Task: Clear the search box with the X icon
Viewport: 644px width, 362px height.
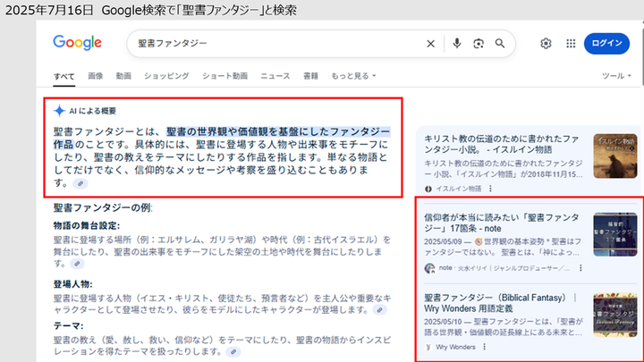Action: click(x=430, y=44)
